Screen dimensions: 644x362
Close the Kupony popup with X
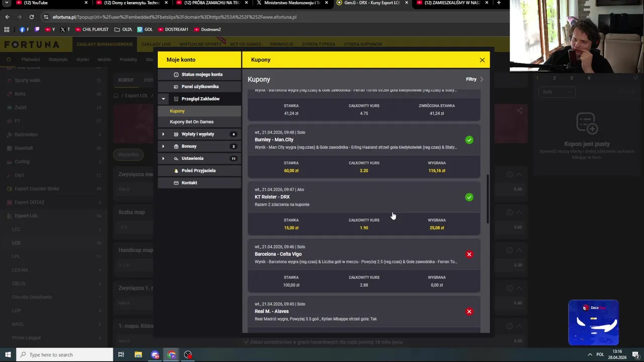coord(482,60)
